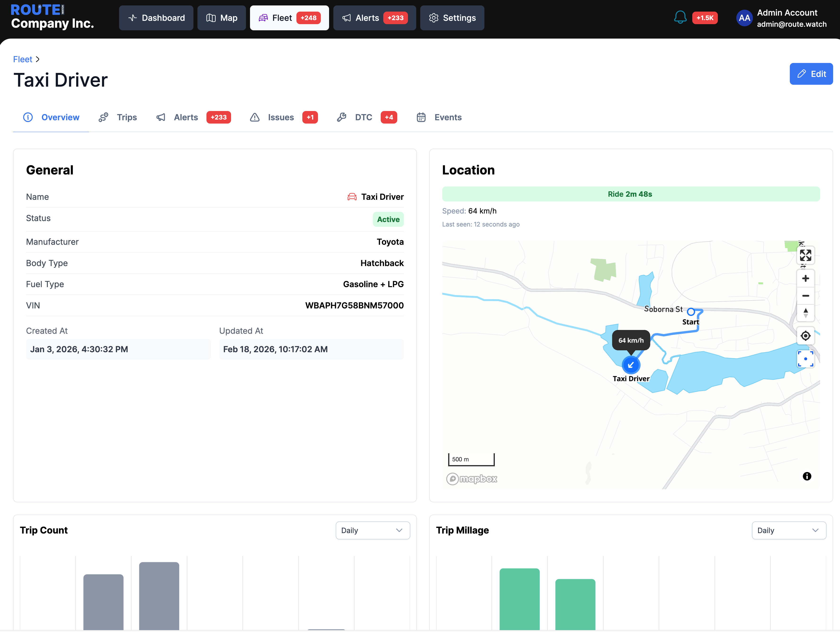840x632 pixels.
Task: Click the Taxi Driver vehicle marker
Action: click(631, 365)
